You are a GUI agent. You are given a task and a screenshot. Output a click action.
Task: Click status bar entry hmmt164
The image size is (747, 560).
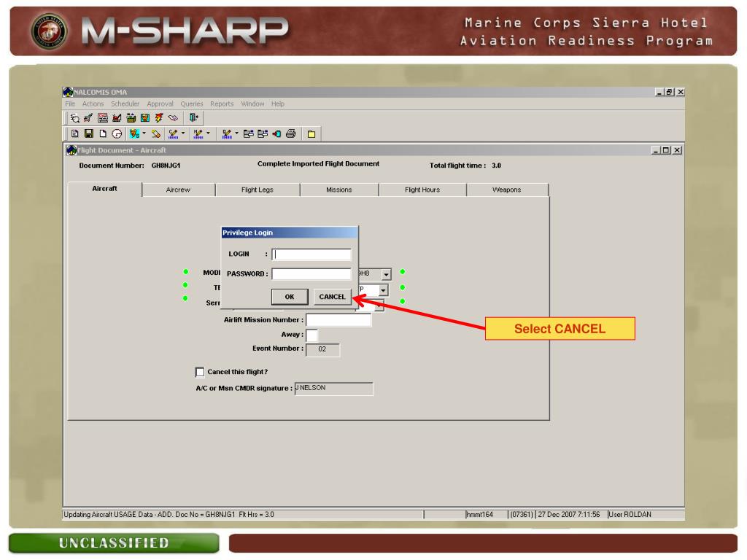[x=480, y=514]
